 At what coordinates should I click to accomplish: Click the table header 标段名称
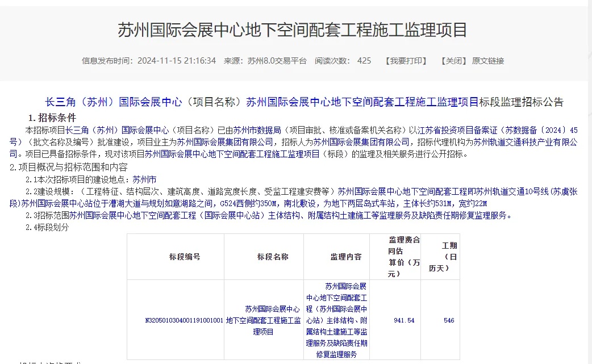(x=273, y=257)
